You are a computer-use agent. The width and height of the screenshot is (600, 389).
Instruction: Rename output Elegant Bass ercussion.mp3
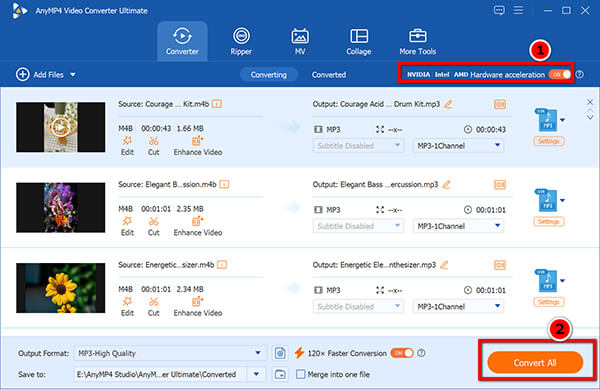(x=446, y=184)
